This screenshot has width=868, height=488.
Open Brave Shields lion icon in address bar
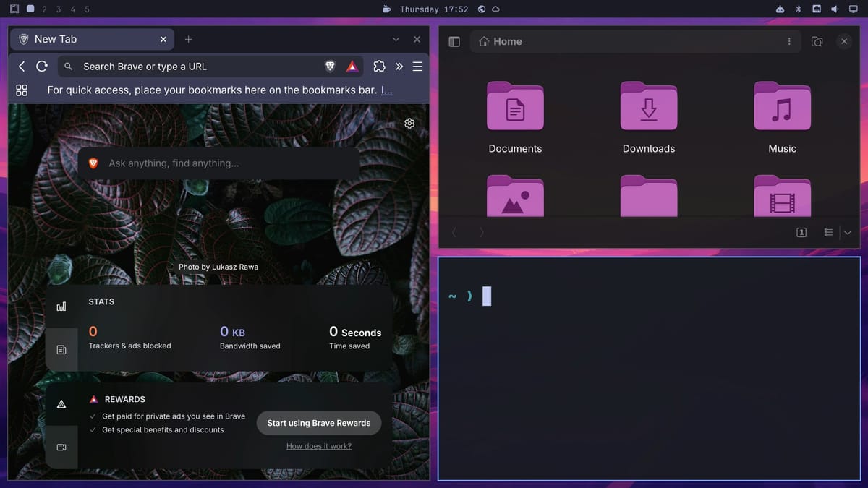[x=331, y=66]
